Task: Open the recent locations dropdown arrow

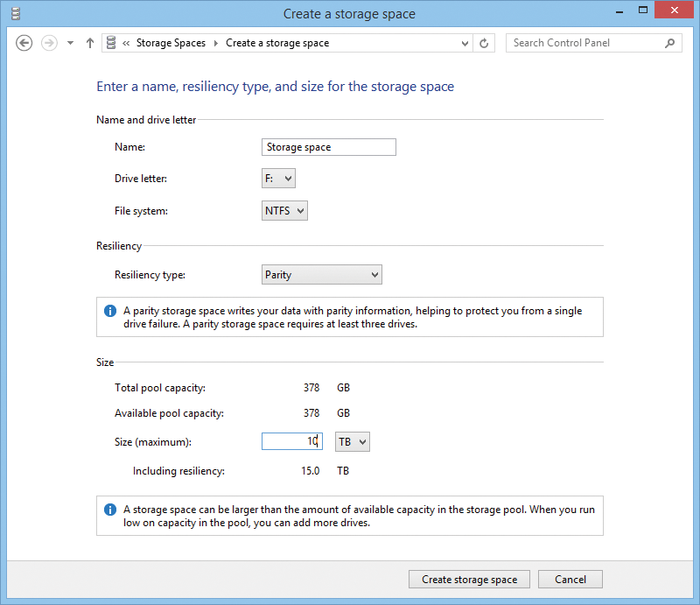Action: click(70, 43)
